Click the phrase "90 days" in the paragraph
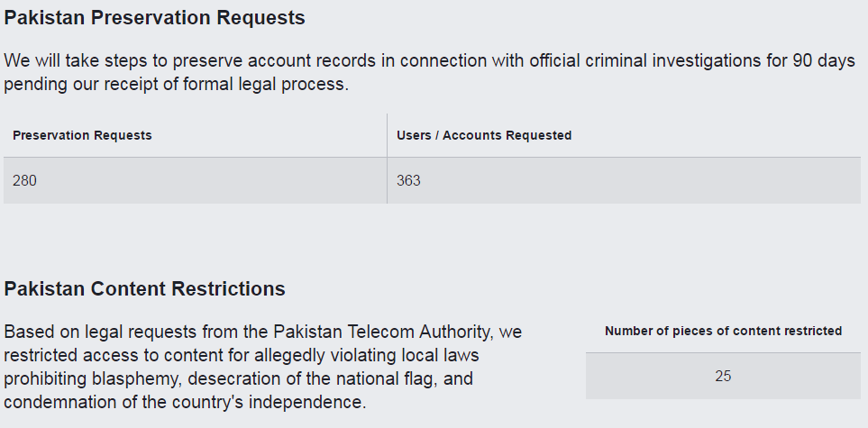 click(x=827, y=61)
